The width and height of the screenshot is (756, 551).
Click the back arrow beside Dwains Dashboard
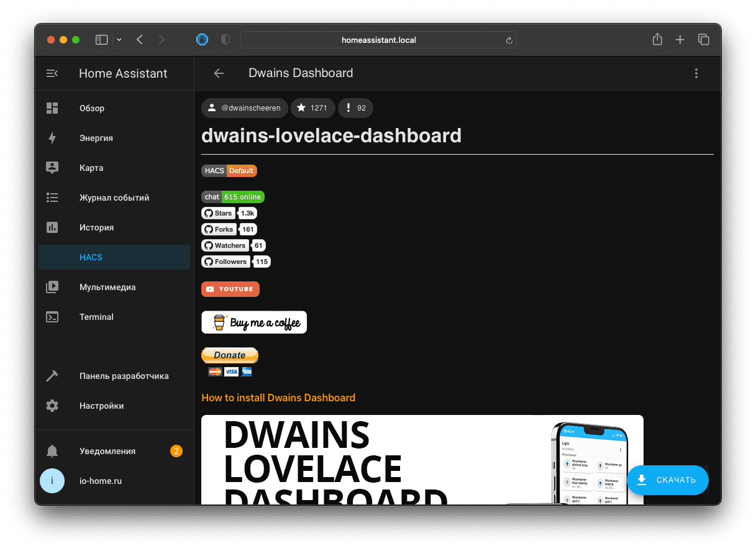pyautogui.click(x=219, y=73)
